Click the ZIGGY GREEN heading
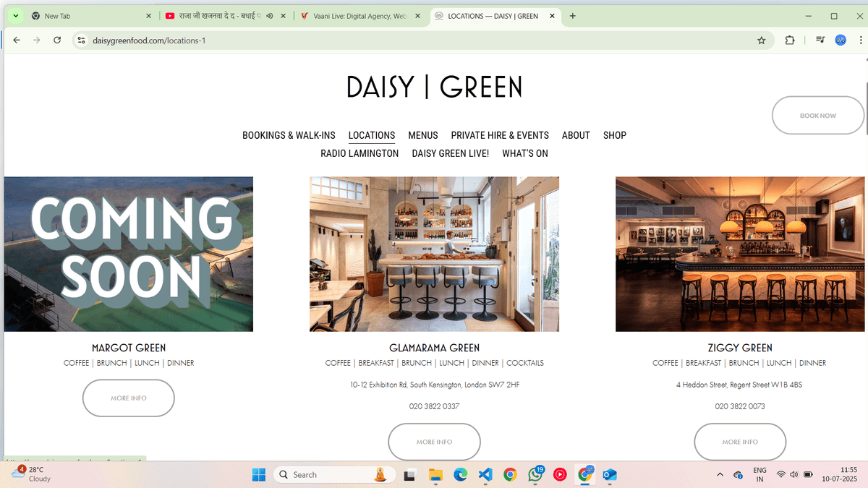Image resolution: width=868 pixels, height=488 pixels. (740, 348)
